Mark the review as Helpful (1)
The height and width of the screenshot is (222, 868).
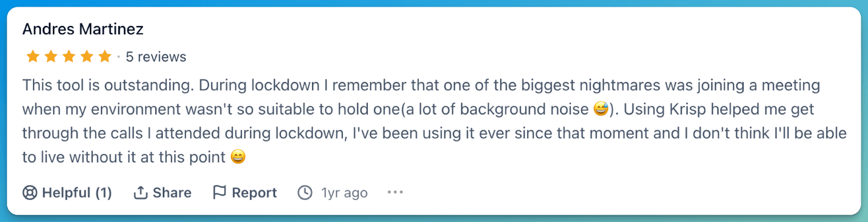click(76, 193)
